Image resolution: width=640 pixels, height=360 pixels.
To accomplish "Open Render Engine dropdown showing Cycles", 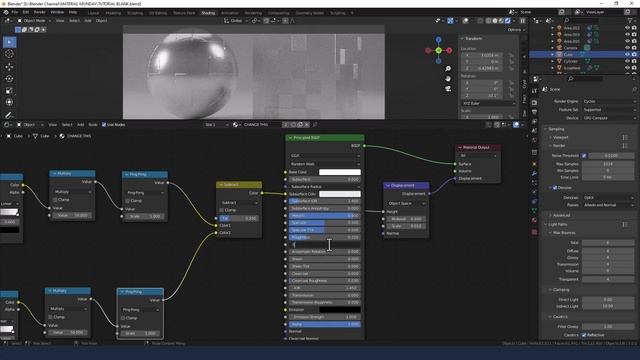I will coord(609,101).
